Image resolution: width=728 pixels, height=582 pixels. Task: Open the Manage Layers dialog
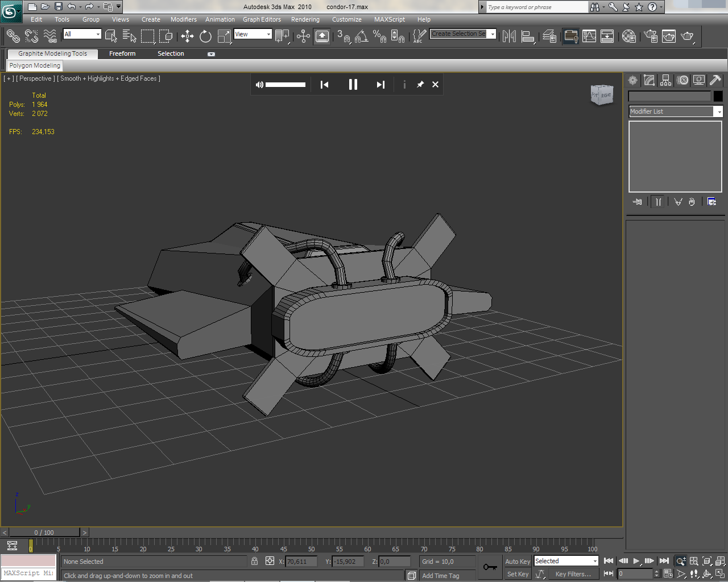(x=549, y=36)
